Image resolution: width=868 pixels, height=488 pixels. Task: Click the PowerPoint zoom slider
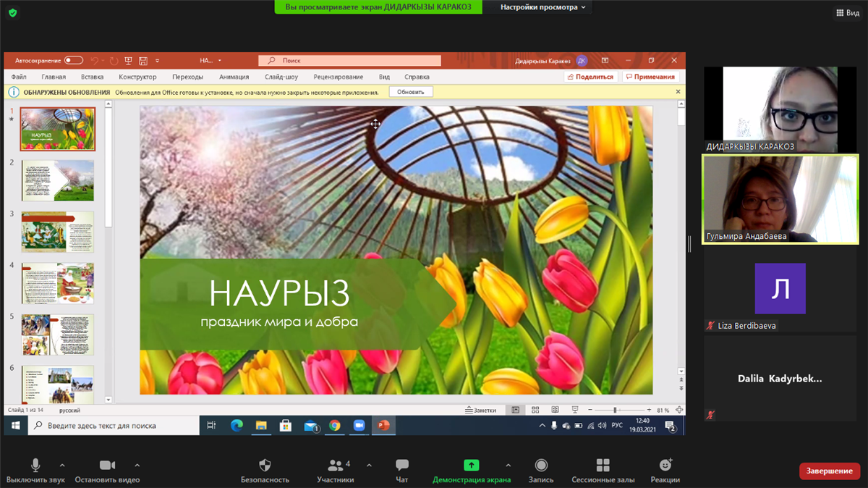pyautogui.click(x=616, y=410)
